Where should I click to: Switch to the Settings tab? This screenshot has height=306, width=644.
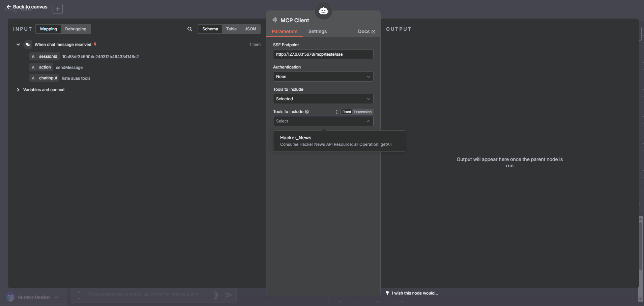tap(317, 31)
